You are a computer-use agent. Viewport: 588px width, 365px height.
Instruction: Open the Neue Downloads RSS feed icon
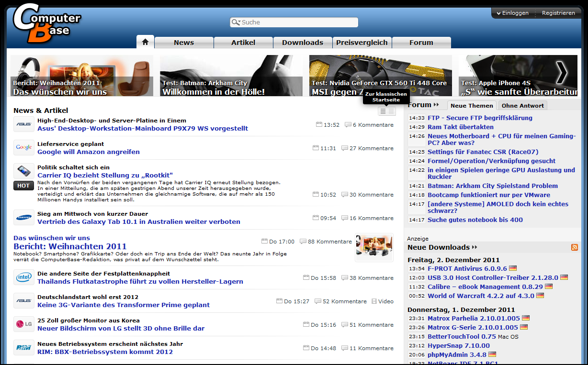click(x=575, y=247)
